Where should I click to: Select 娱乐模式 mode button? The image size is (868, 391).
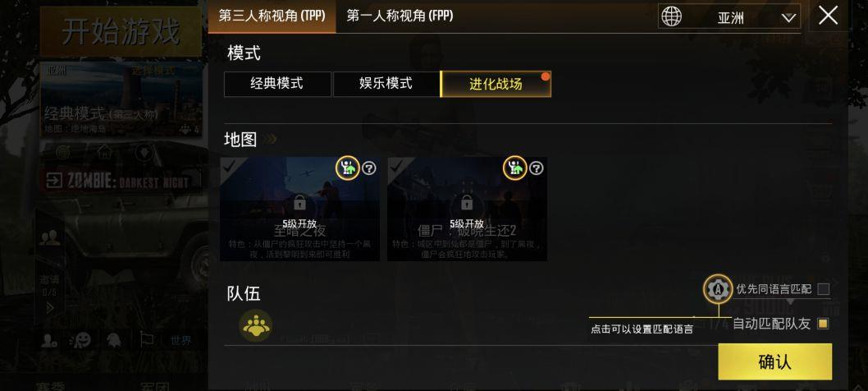coord(386,85)
